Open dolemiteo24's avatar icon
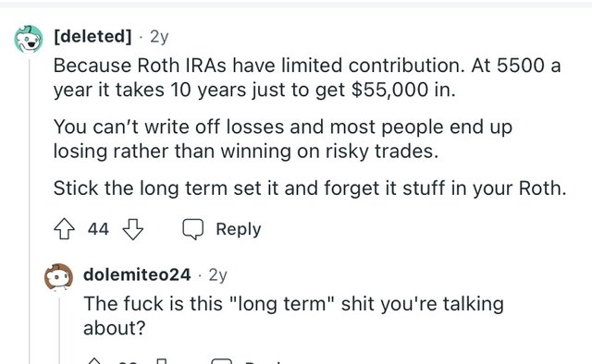 click(58, 277)
